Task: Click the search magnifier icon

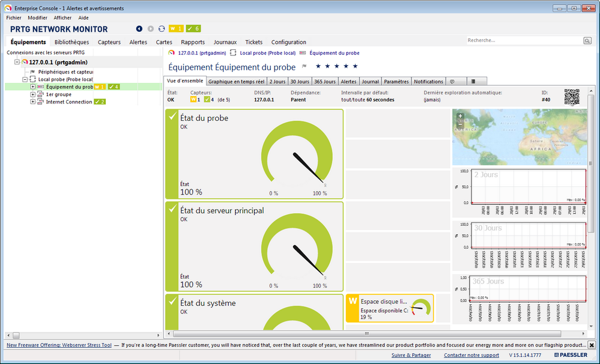Action: [587, 41]
